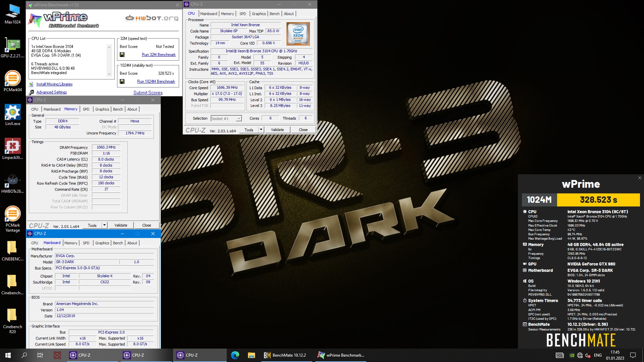This screenshot has height=362, width=644.
Task: Launch GPU-Z desktop icon
Action: (12, 48)
